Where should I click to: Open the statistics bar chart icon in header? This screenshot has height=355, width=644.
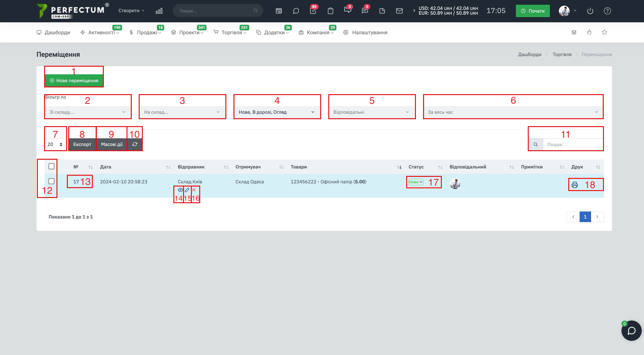point(159,11)
